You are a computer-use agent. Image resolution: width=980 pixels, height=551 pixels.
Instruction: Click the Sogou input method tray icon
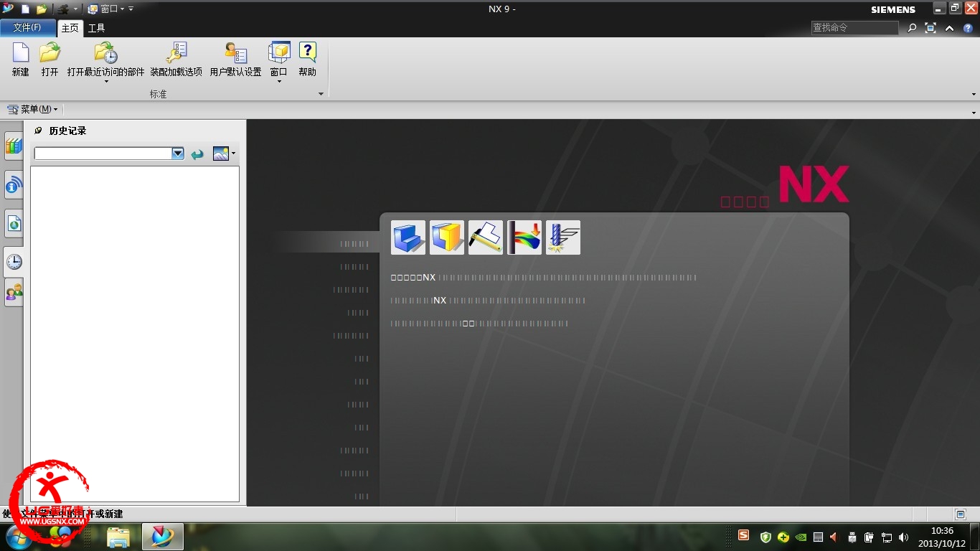(744, 535)
